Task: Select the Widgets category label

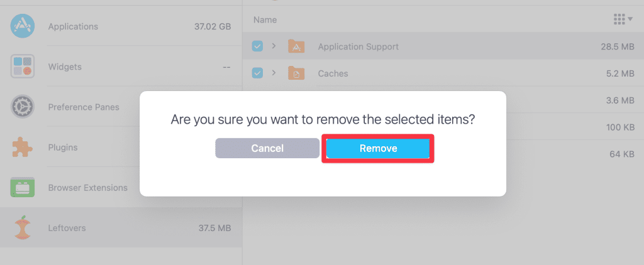Action: (x=65, y=67)
